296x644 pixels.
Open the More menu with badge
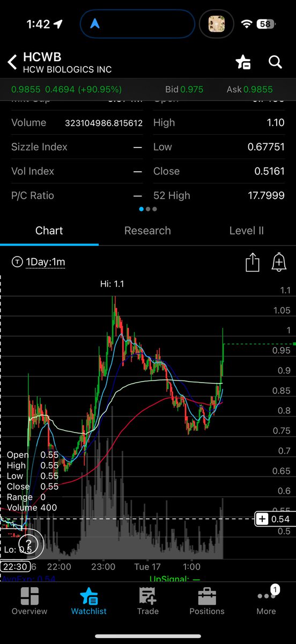[267, 596]
